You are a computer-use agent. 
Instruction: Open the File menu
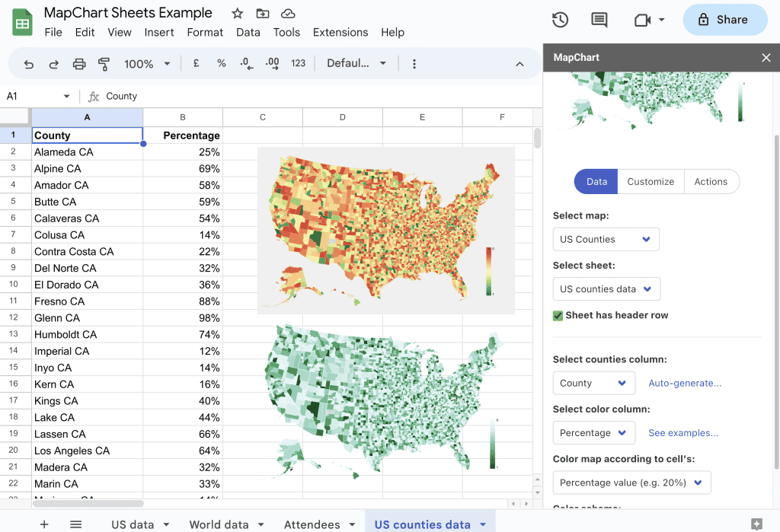(53, 32)
